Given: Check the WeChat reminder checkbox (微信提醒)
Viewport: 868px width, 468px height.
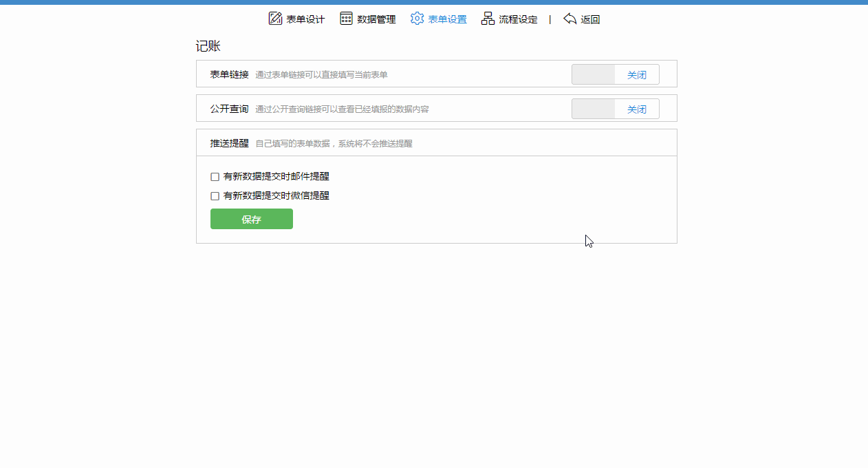Looking at the screenshot, I should pyautogui.click(x=215, y=196).
